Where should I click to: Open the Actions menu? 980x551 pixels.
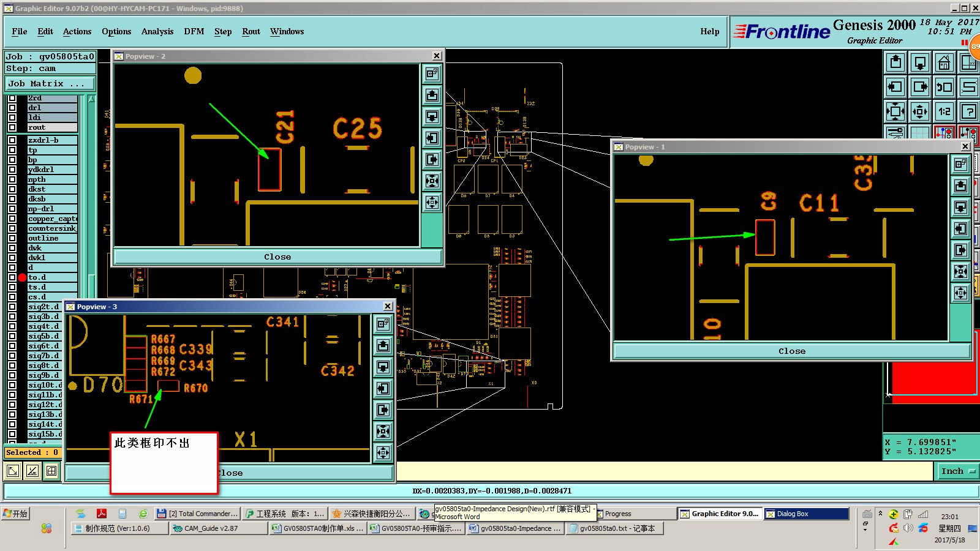[x=77, y=32]
